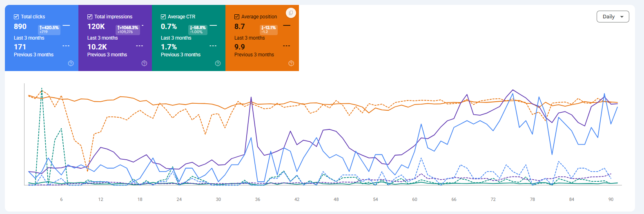Open help icon on Total impressions card
Image resolution: width=644 pixels, height=214 pixels.
pyautogui.click(x=144, y=63)
